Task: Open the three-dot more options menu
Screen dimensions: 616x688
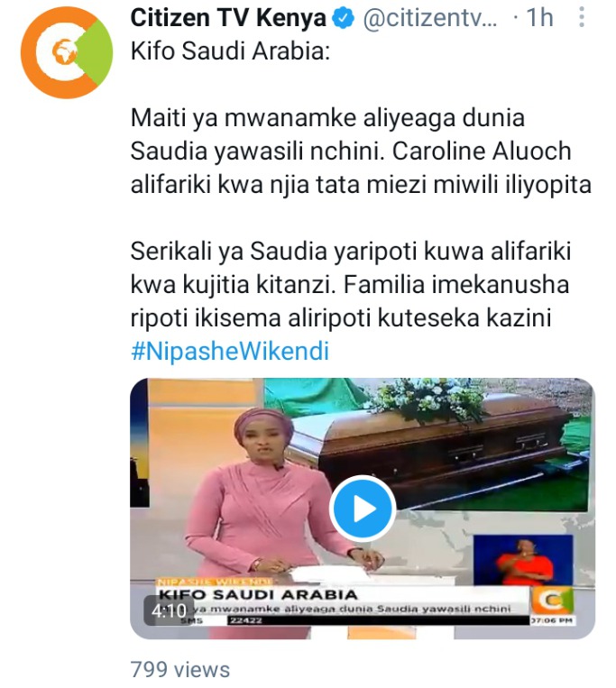Action: (582, 18)
